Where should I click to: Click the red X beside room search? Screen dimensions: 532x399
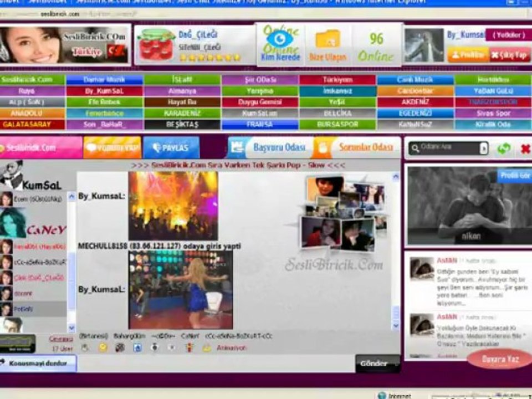pos(525,149)
